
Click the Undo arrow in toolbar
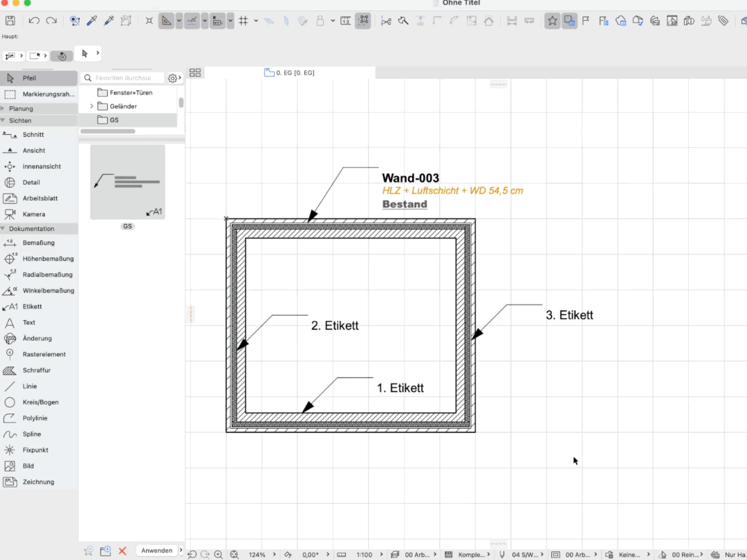click(x=34, y=21)
